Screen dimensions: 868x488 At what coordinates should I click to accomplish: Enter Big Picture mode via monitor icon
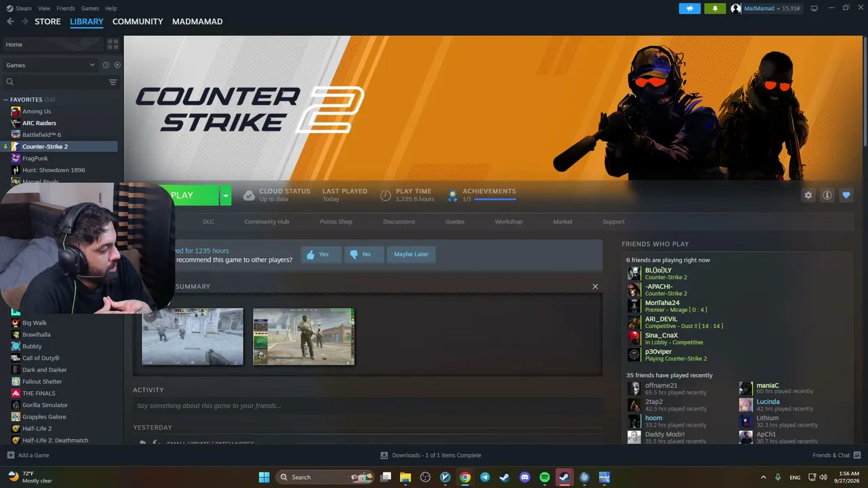[x=814, y=8]
